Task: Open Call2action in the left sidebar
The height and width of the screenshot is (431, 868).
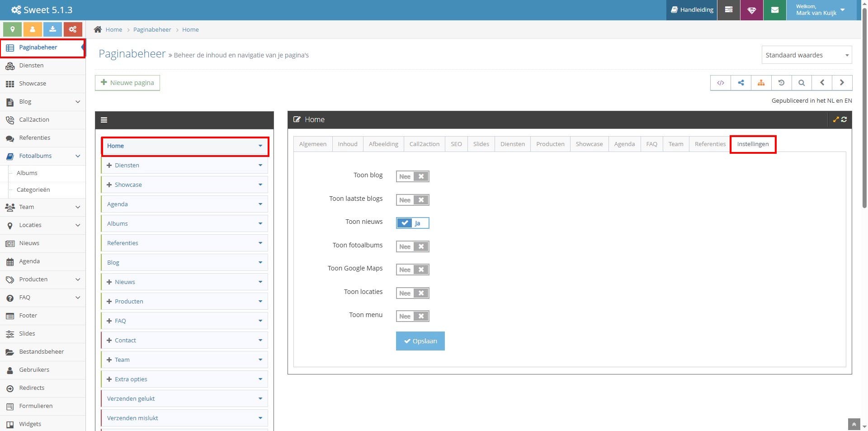Action: tap(43, 120)
